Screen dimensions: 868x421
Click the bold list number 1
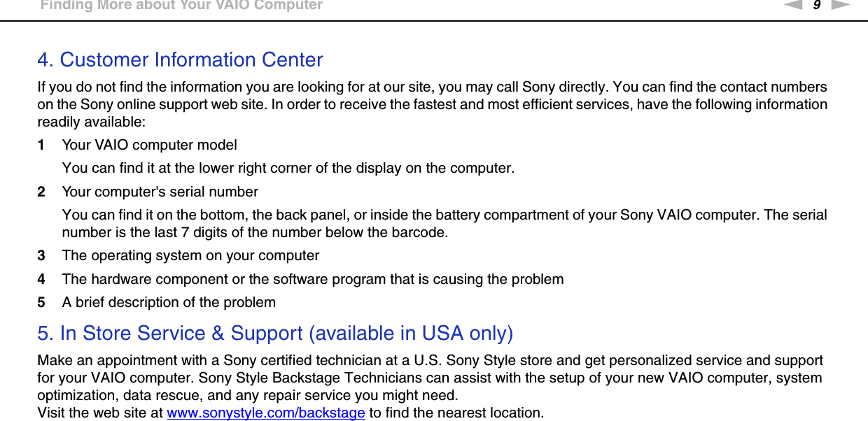(x=41, y=145)
